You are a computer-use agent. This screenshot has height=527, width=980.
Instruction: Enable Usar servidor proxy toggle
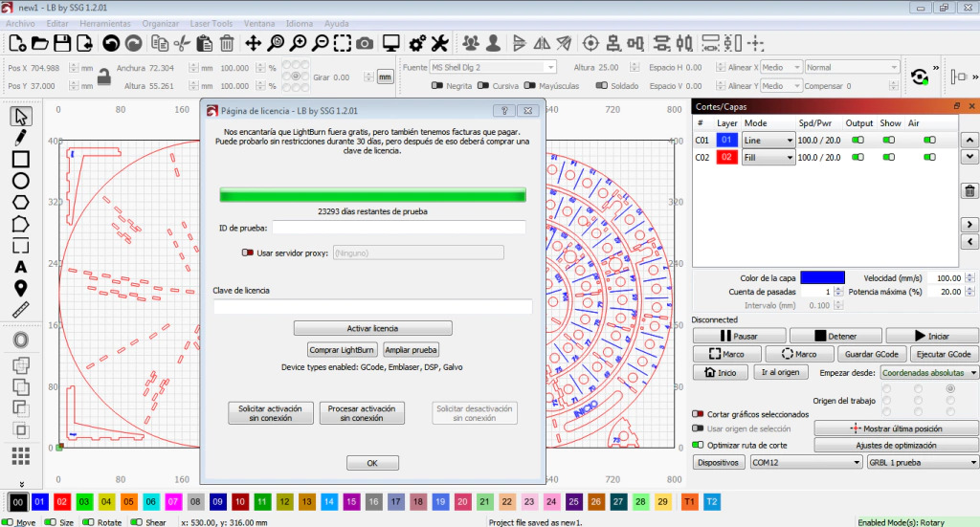point(248,253)
